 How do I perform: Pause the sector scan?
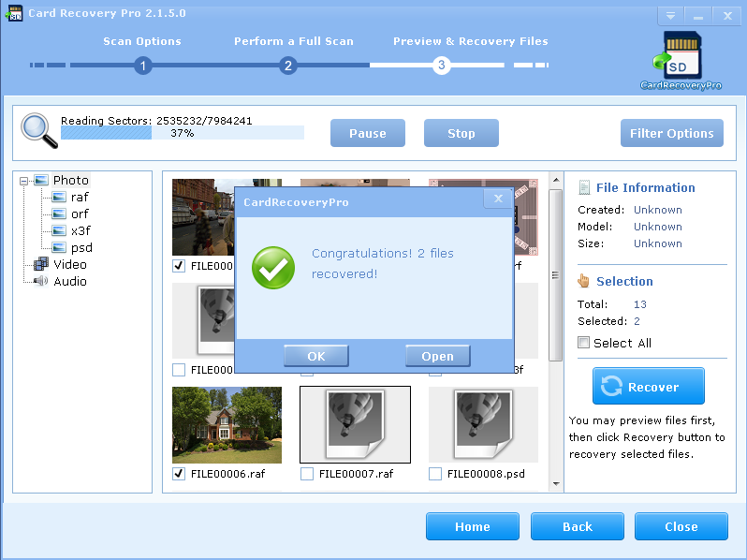coord(367,133)
